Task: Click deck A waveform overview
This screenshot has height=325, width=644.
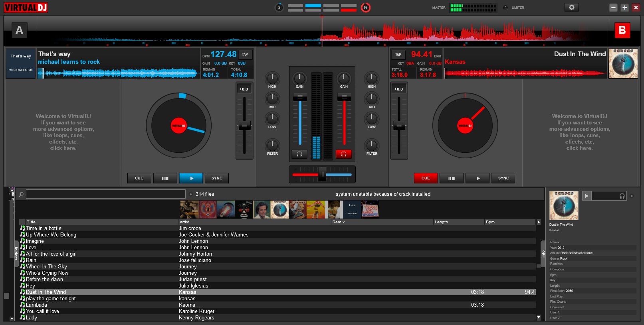Action: coord(119,73)
